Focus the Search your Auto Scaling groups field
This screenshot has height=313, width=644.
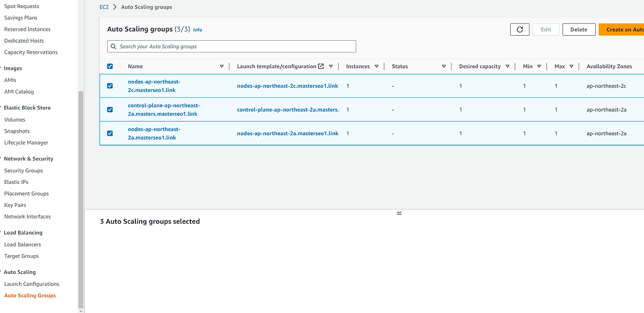[x=231, y=47]
